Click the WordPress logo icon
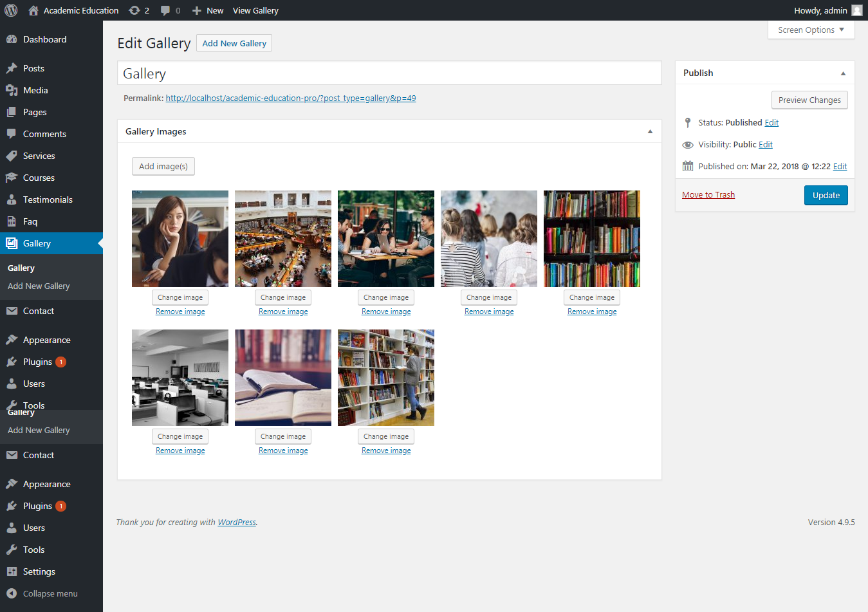This screenshot has width=868, height=612. click(11, 10)
